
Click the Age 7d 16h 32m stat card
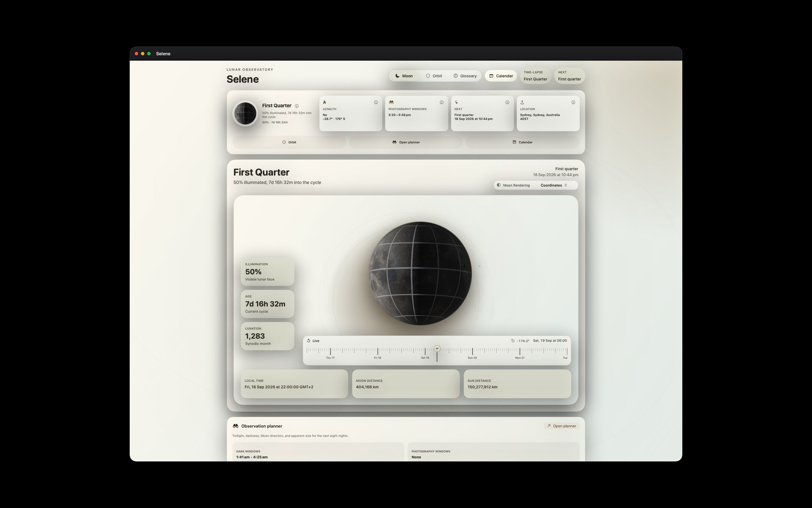point(267,304)
